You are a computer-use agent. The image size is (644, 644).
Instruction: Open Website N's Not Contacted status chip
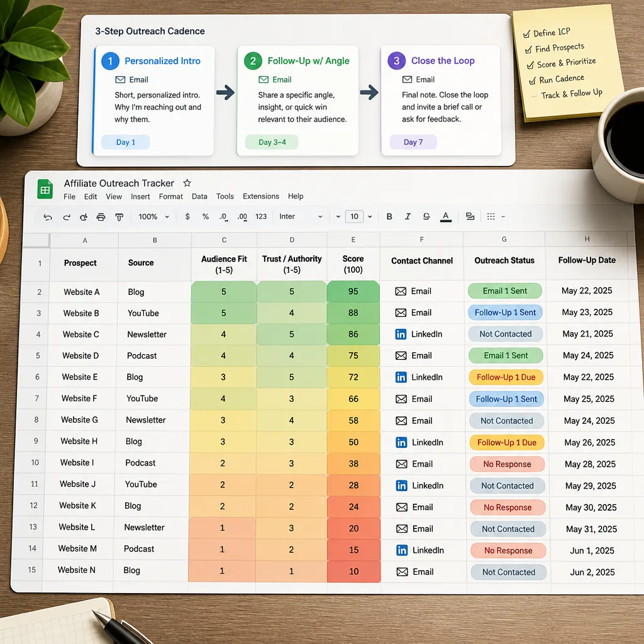point(508,572)
